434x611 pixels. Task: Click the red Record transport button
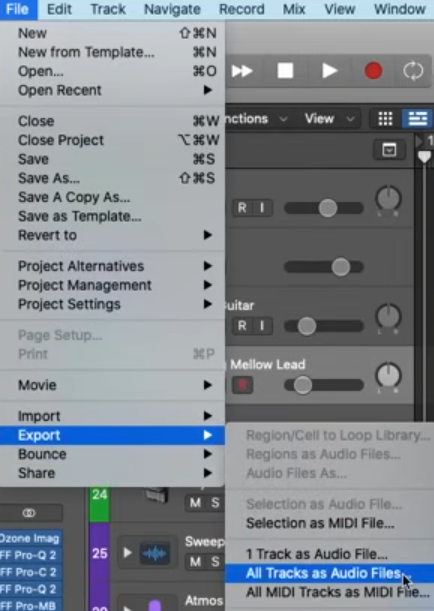tap(373, 71)
